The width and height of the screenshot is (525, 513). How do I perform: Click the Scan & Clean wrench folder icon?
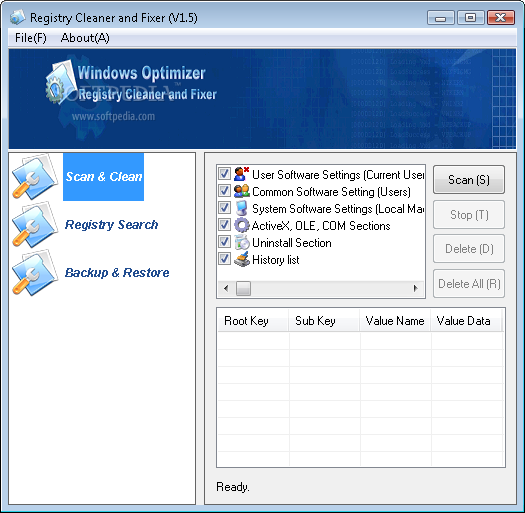(35, 177)
